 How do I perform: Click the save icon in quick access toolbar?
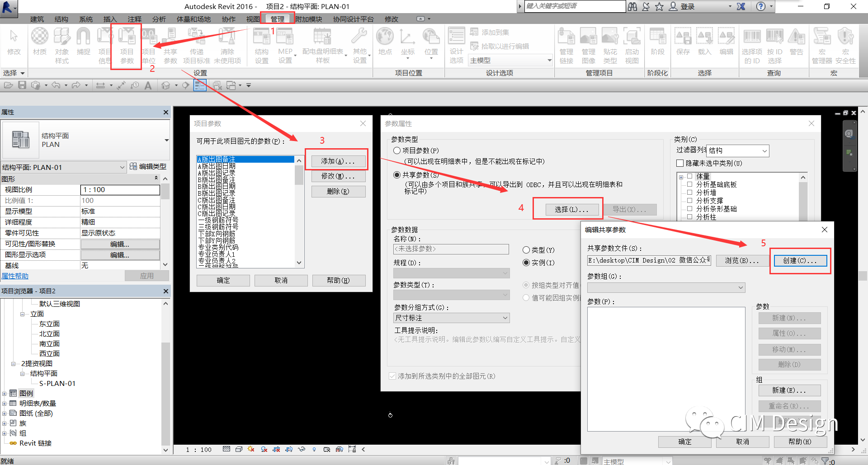click(22, 85)
